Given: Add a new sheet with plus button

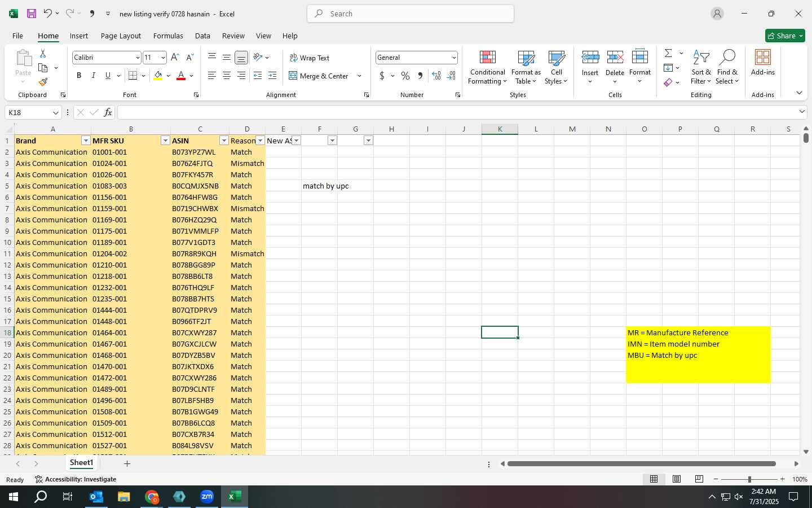Looking at the screenshot, I should (127, 463).
